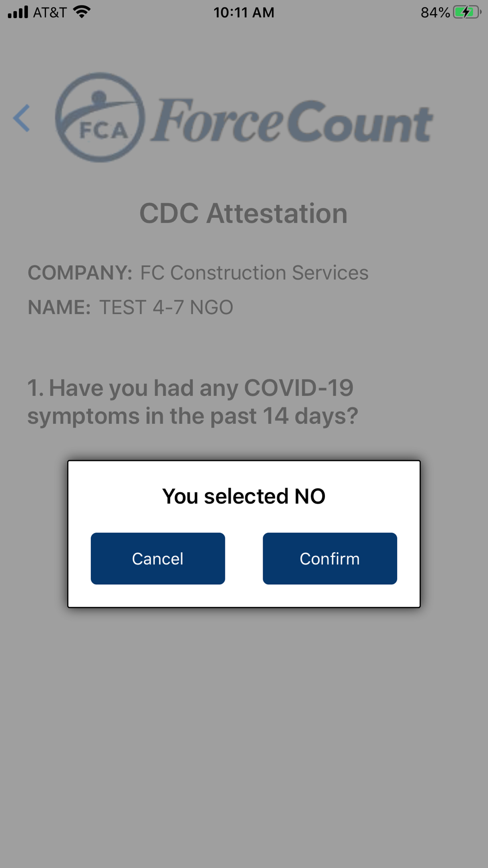Tap the blue back chevron arrow

(x=21, y=118)
